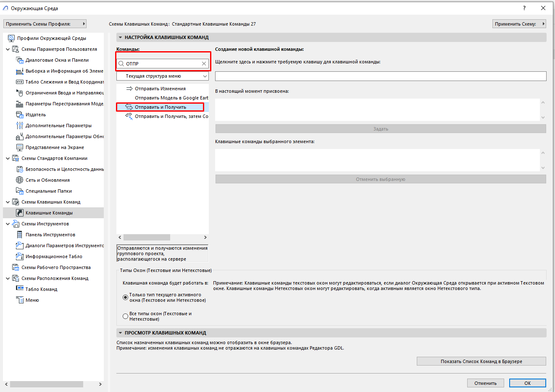Click the new shortcut key input field

380,76
